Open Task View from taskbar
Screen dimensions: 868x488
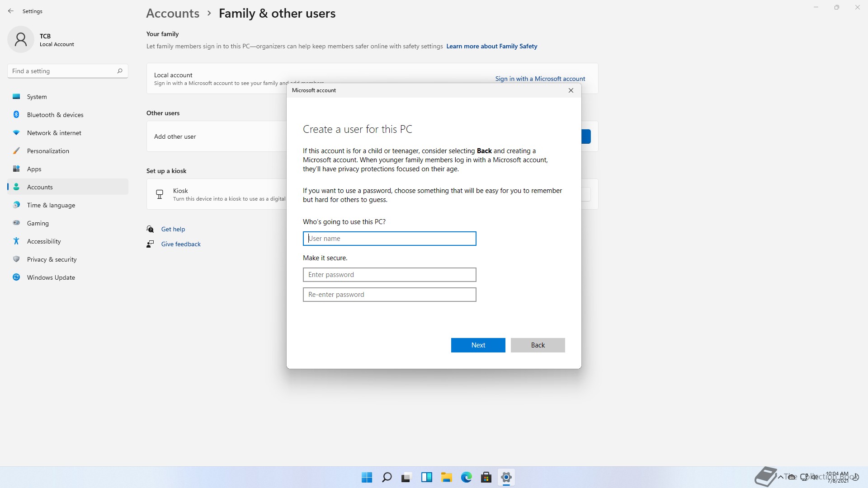(x=406, y=477)
